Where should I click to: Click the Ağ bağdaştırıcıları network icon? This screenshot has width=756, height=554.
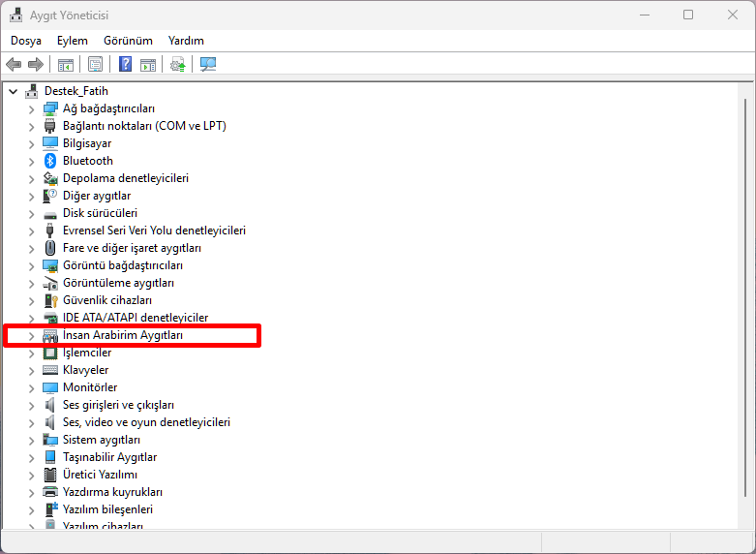pos(50,108)
